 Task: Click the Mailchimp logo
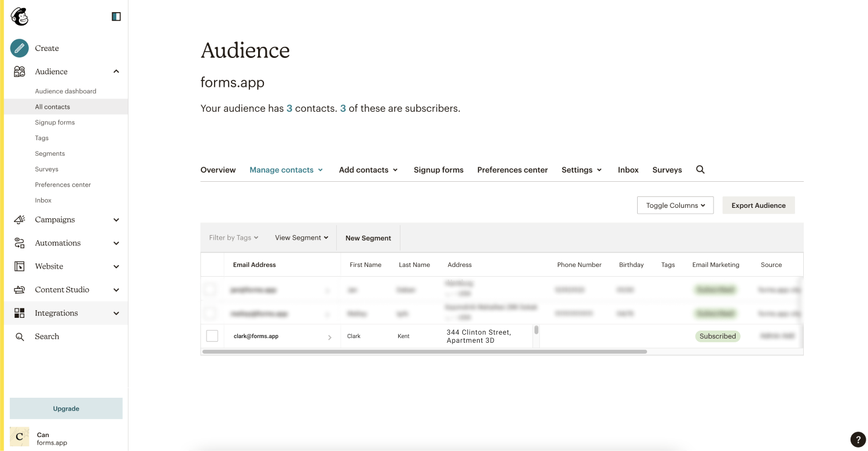(19, 16)
